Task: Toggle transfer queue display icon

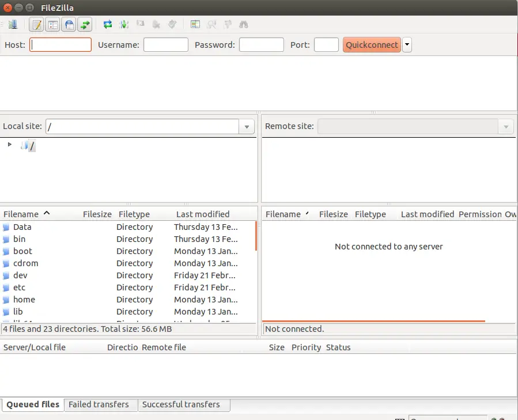Action: 85,24
